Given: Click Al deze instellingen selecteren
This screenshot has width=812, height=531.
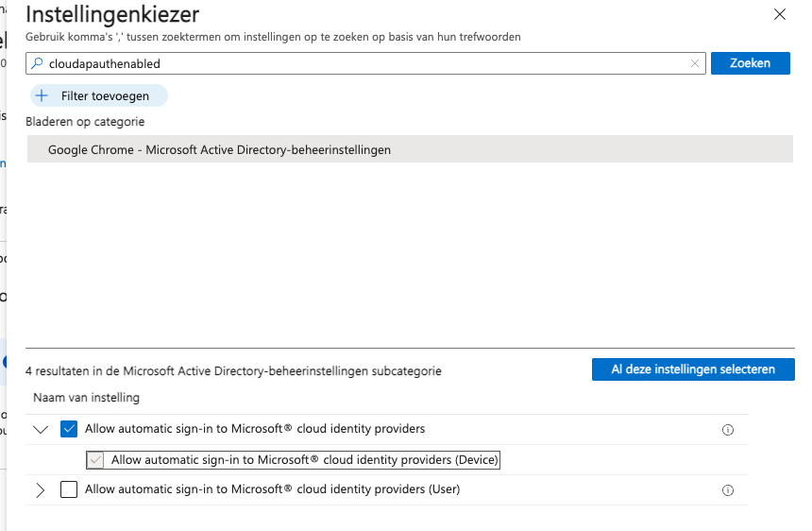Looking at the screenshot, I should coord(693,369).
